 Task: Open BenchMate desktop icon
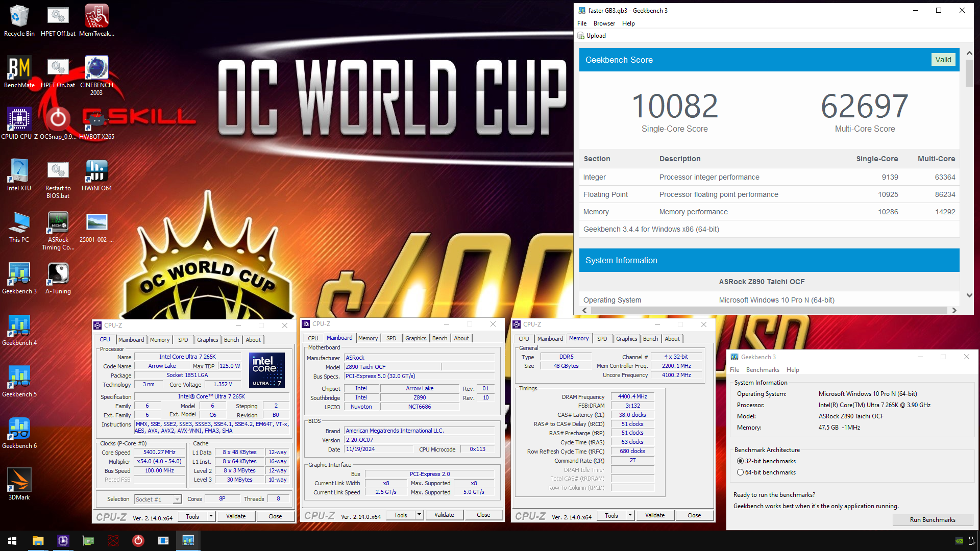click(19, 72)
